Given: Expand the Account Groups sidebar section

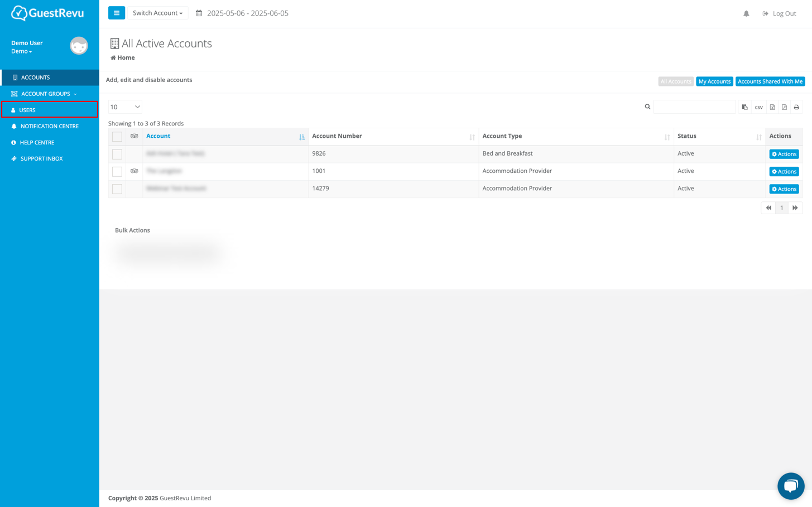Looking at the screenshot, I should 45,94.
